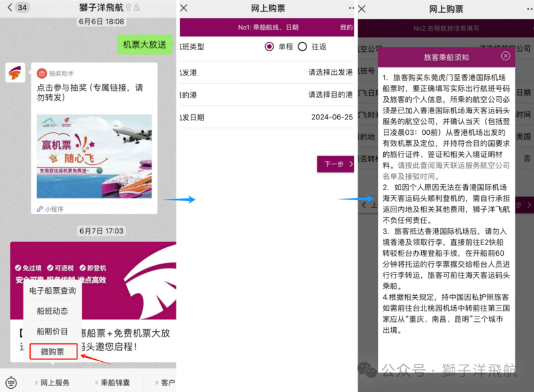The width and height of the screenshot is (534, 392).
Task: Select the 单程 radio button
Action: pyautogui.click(x=269, y=47)
